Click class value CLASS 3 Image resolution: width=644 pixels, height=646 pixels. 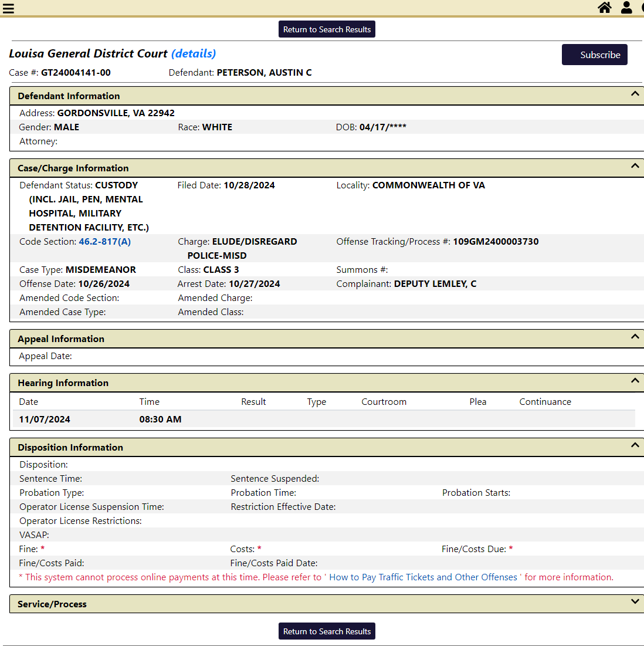(221, 270)
